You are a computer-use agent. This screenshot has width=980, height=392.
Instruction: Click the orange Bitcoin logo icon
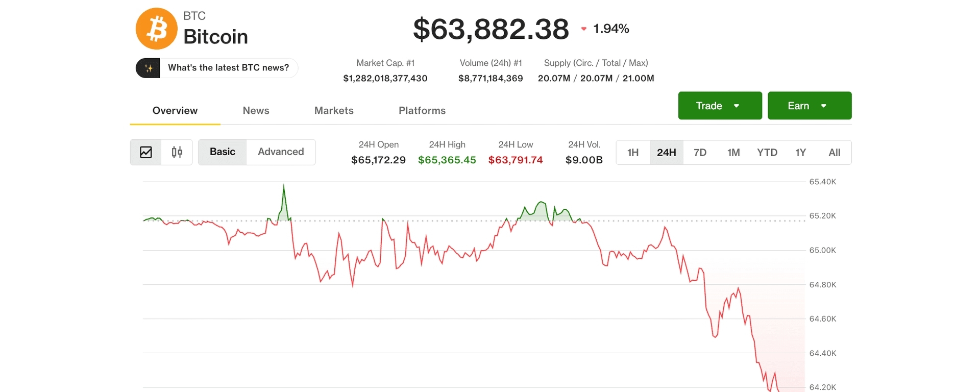[x=157, y=29]
